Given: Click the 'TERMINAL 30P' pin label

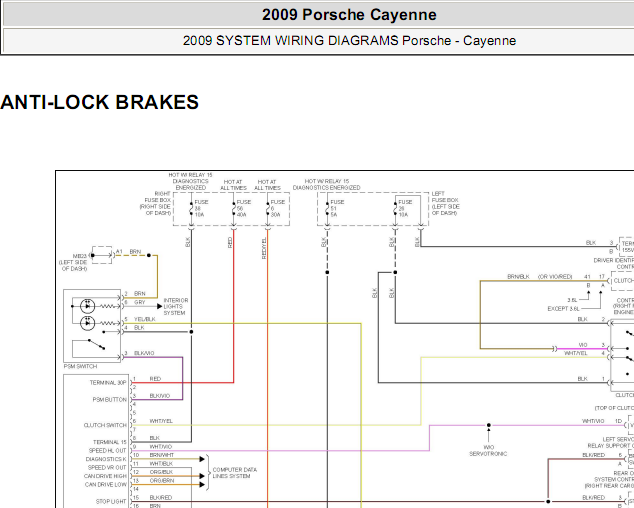Looking at the screenshot, I should click(x=108, y=383).
